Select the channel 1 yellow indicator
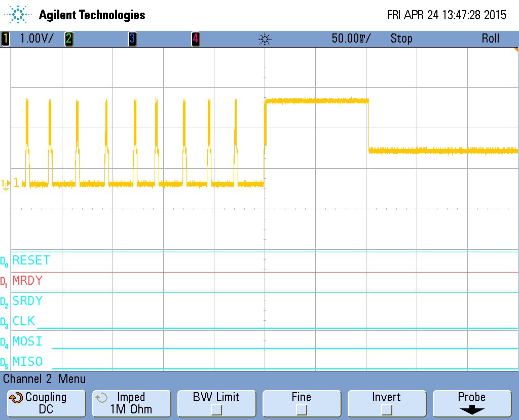The width and height of the screenshot is (519, 420). [x=5, y=39]
